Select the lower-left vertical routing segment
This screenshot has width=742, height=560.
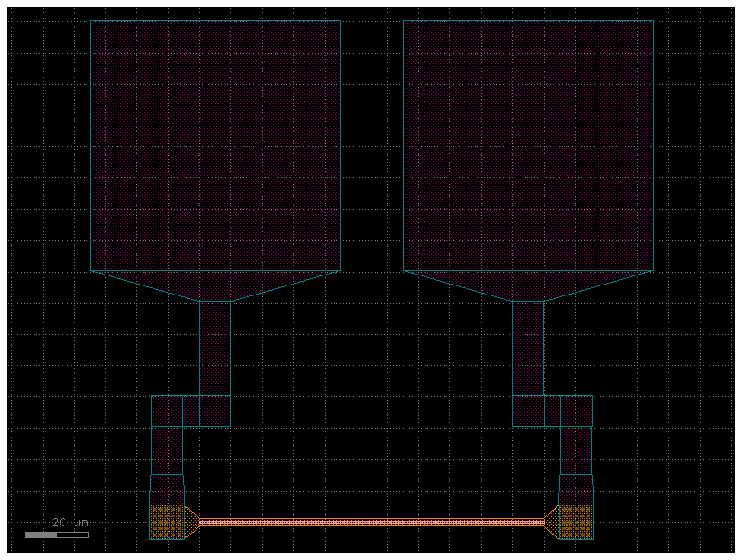[166, 450]
